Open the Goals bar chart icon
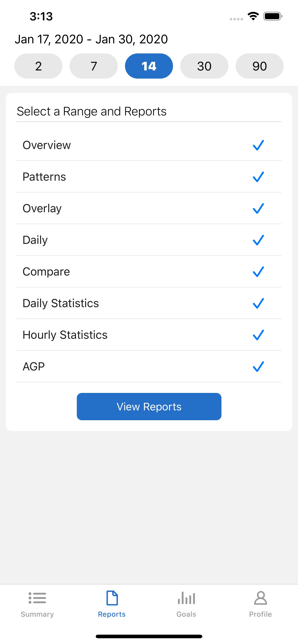 pyautogui.click(x=186, y=598)
